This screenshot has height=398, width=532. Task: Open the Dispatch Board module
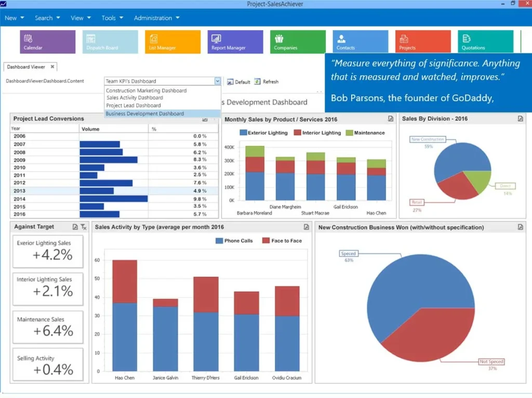110,42
